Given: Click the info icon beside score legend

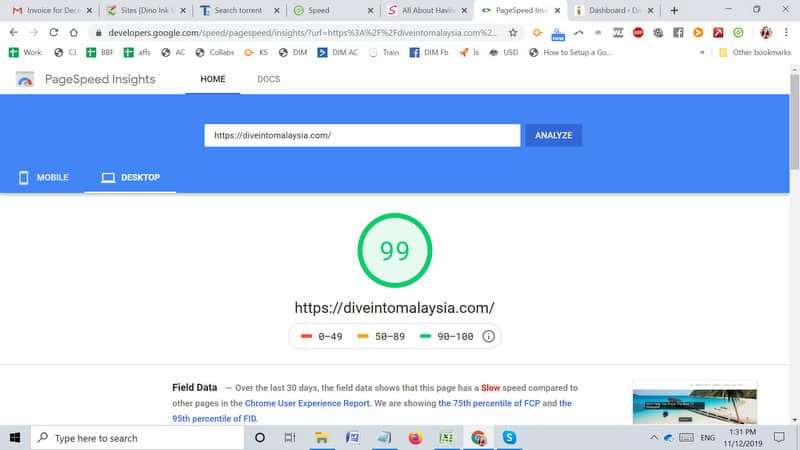Looking at the screenshot, I should [x=488, y=336].
